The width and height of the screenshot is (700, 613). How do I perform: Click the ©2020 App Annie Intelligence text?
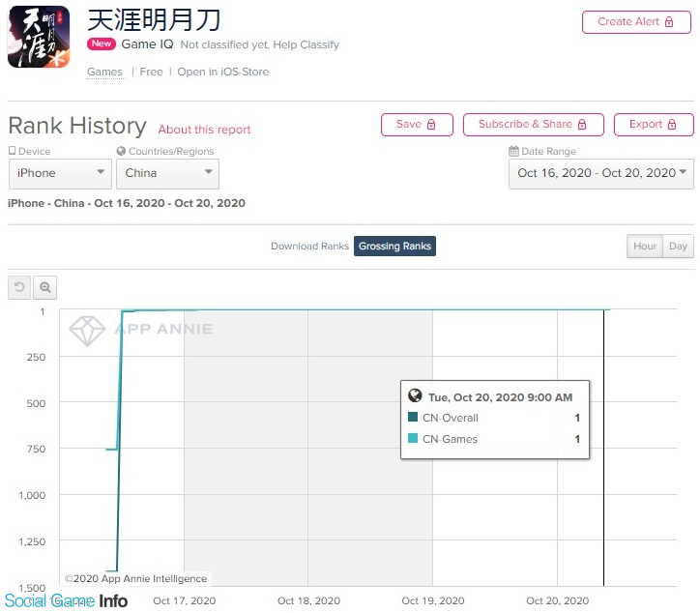(135, 578)
